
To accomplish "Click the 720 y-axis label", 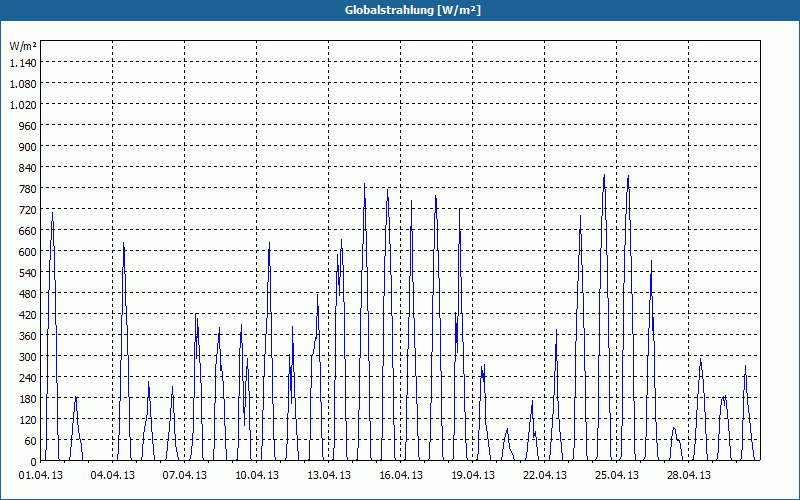I will point(29,210).
